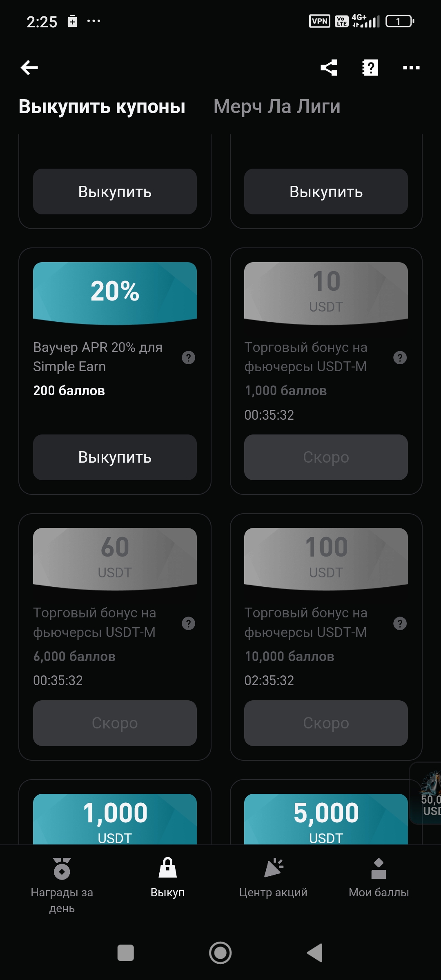Tap the back arrow icon
Screen dimensions: 441x980
(x=29, y=67)
